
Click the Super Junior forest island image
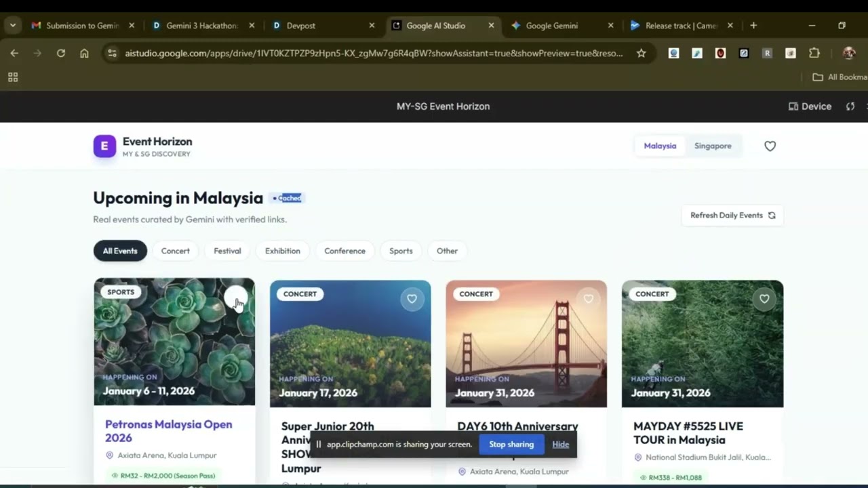351,344
